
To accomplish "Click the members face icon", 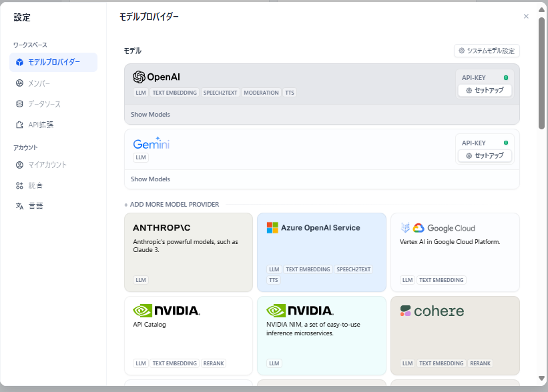I will click(x=19, y=83).
